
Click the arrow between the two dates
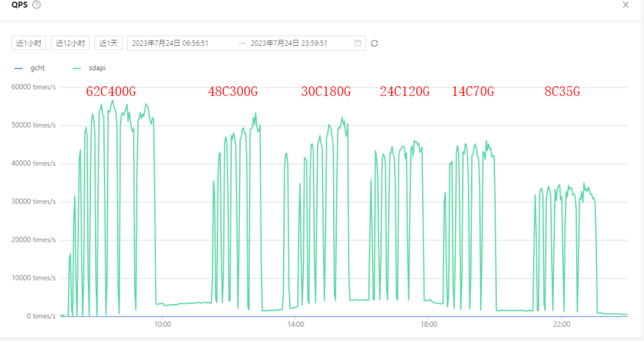coord(241,43)
